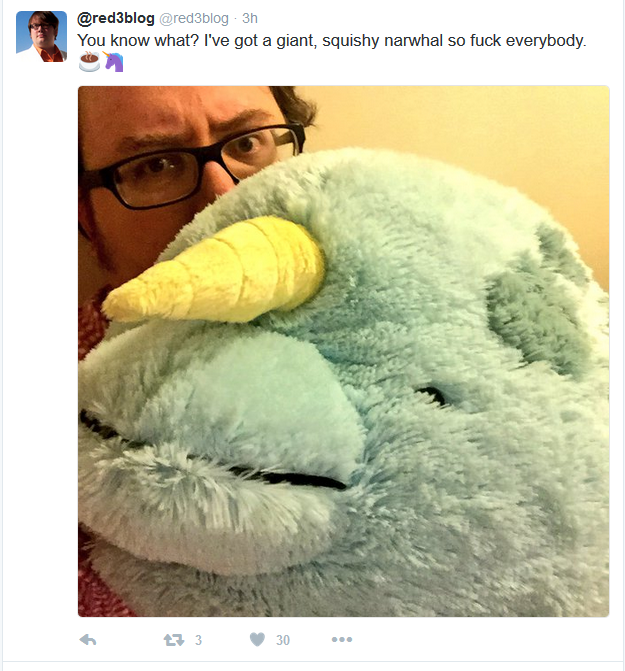Screen dimensions: 625x671
Task: Click the purple unicorn emoji
Action: pyautogui.click(x=113, y=62)
